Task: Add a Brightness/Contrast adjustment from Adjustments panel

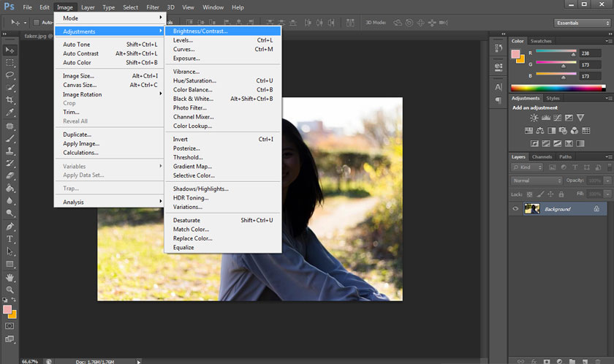Action: (534, 118)
